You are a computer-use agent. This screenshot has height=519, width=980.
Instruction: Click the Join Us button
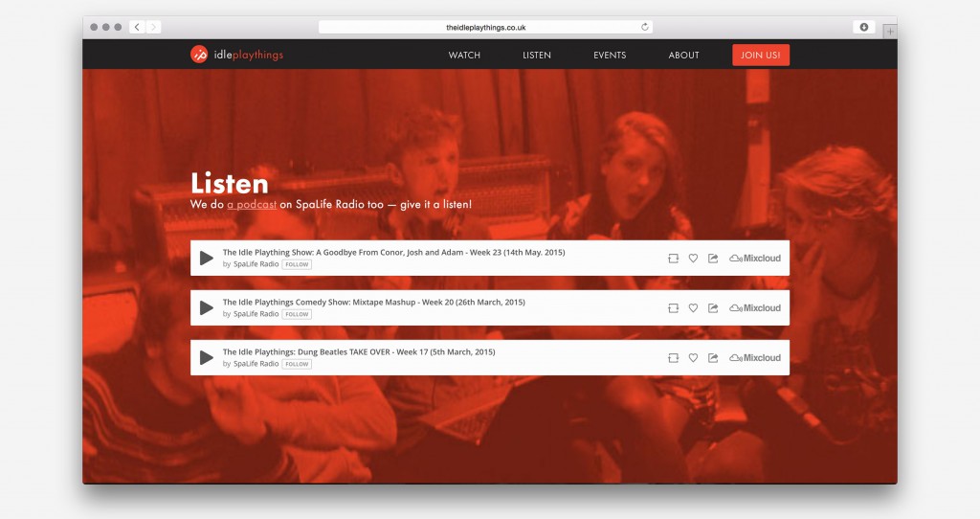[x=761, y=55]
